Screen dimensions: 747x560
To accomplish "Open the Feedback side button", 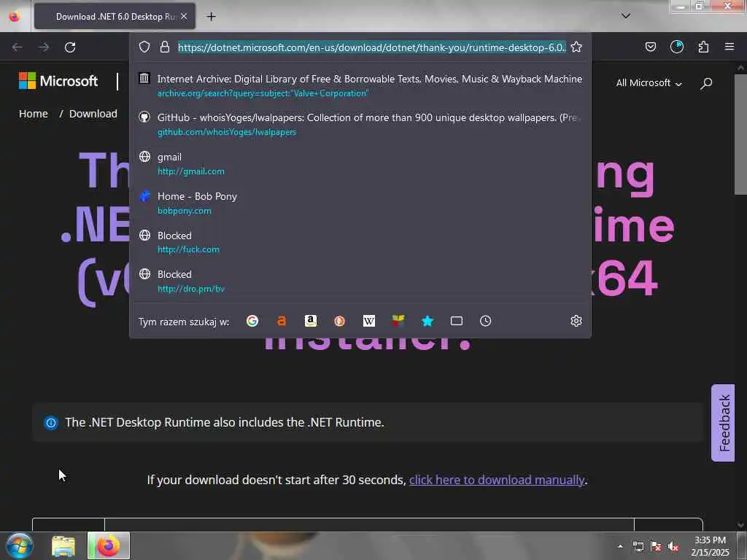I will pyautogui.click(x=723, y=423).
